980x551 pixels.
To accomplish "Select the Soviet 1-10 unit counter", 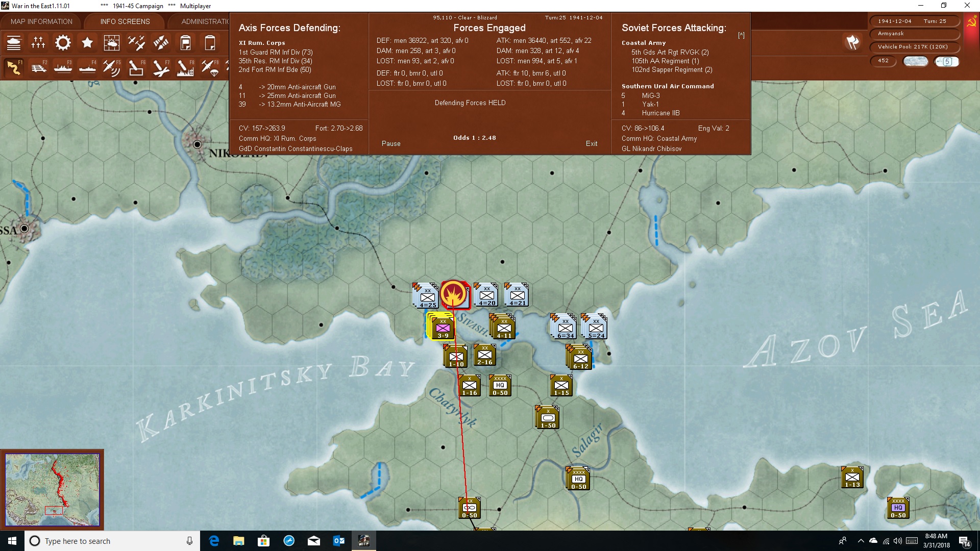I will [456, 356].
